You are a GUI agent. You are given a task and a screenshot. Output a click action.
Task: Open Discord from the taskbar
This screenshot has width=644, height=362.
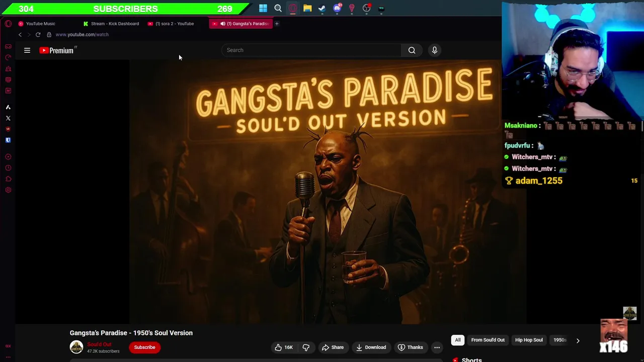point(337,8)
